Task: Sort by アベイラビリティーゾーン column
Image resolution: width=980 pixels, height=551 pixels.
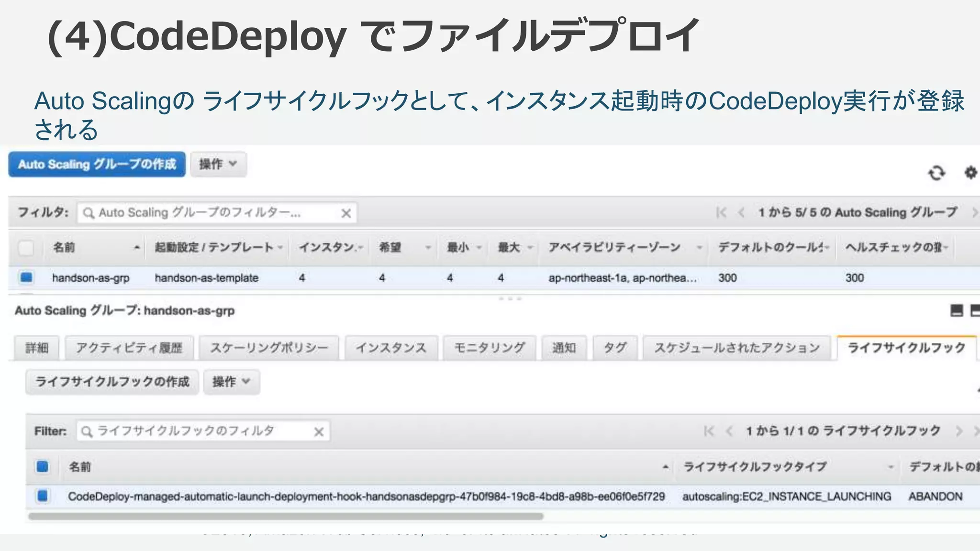Action: click(x=625, y=247)
